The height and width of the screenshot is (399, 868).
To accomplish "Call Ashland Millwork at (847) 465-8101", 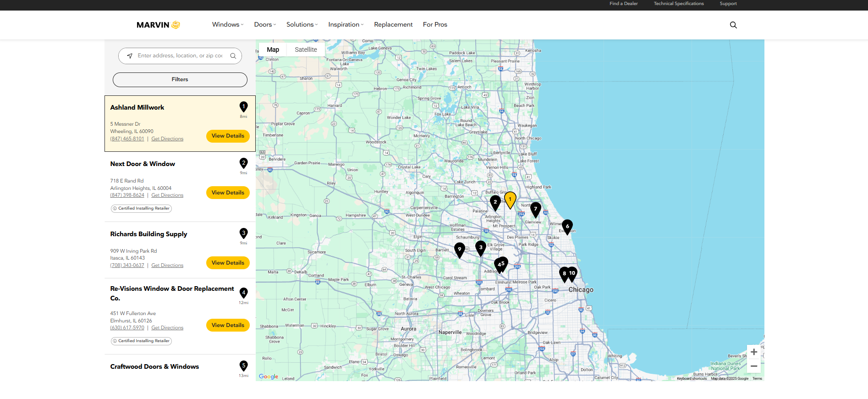I will tap(127, 139).
